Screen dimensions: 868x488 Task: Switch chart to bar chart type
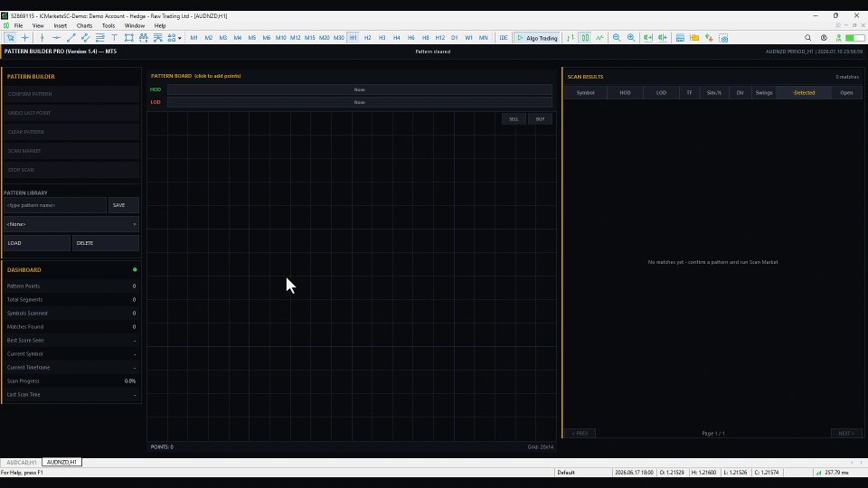[x=571, y=38]
